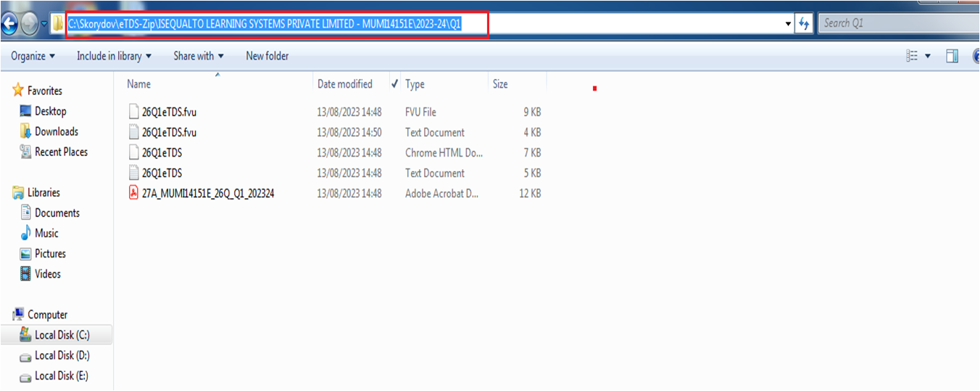Expand the address bar history dropdown
Screen dimensions: 980x391
point(789,24)
